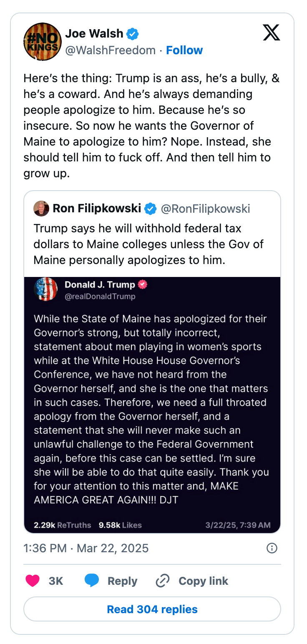Click Ron Filipkowski's verified checkmark
The image size is (307, 644).
pyautogui.click(x=150, y=209)
